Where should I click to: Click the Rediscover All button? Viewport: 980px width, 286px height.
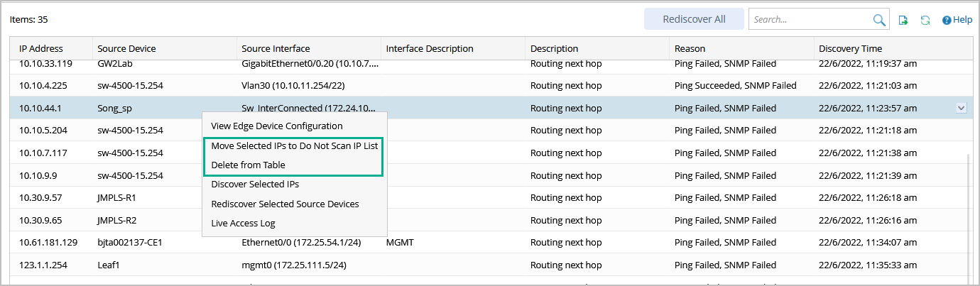coord(694,19)
